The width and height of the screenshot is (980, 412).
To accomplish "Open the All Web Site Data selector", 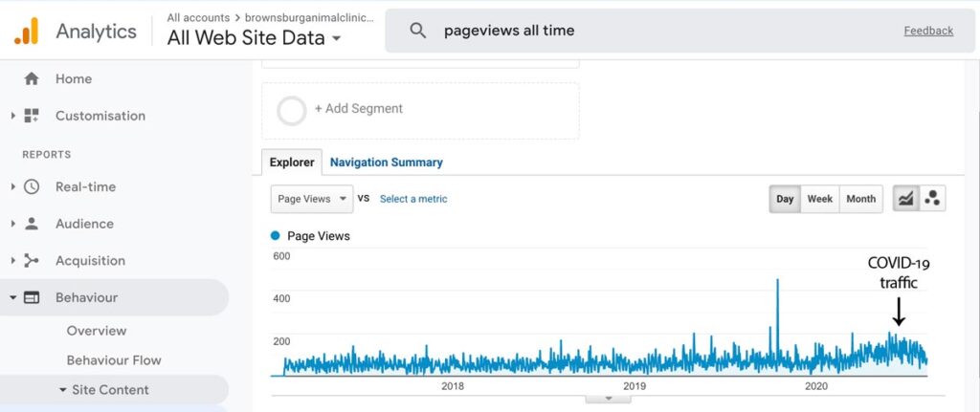I will (x=254, y=38).
